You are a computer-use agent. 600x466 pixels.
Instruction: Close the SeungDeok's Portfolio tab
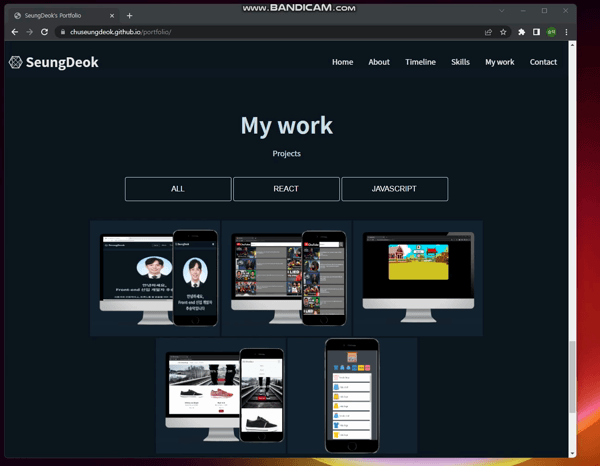click(x=112, y=16)
